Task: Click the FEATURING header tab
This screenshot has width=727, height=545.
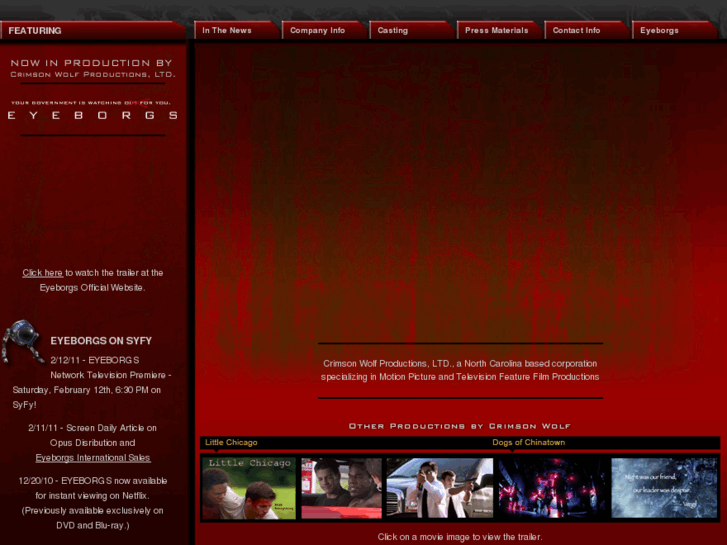Action: (92, 31)
